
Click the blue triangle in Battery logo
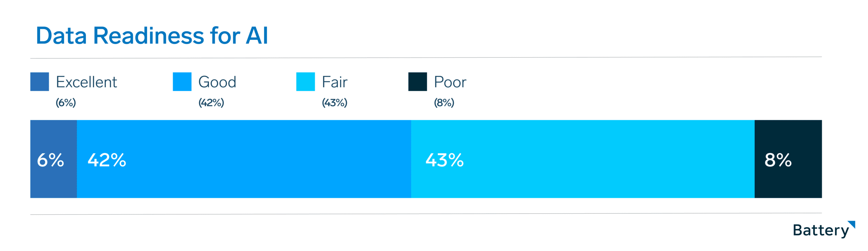pos(852,225)
